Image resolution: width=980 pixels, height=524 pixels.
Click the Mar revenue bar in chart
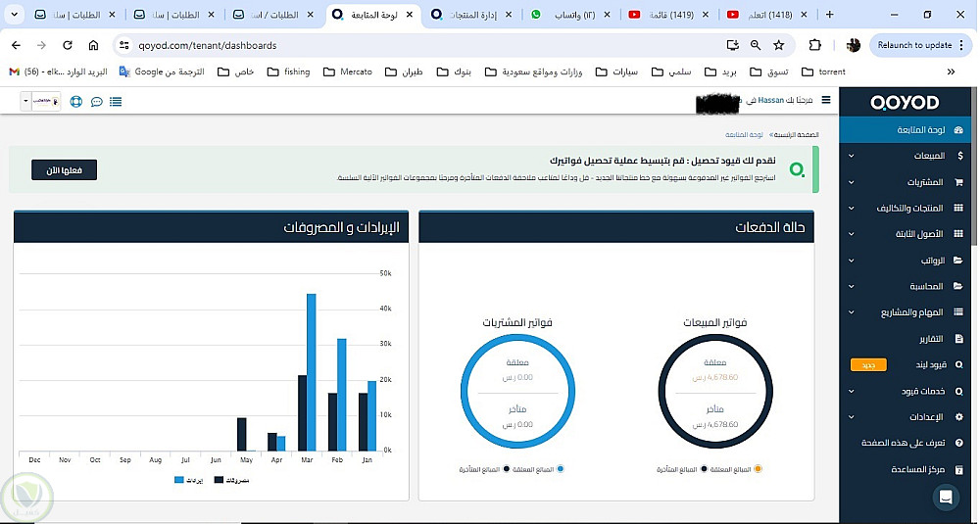(x=312, y=372)
